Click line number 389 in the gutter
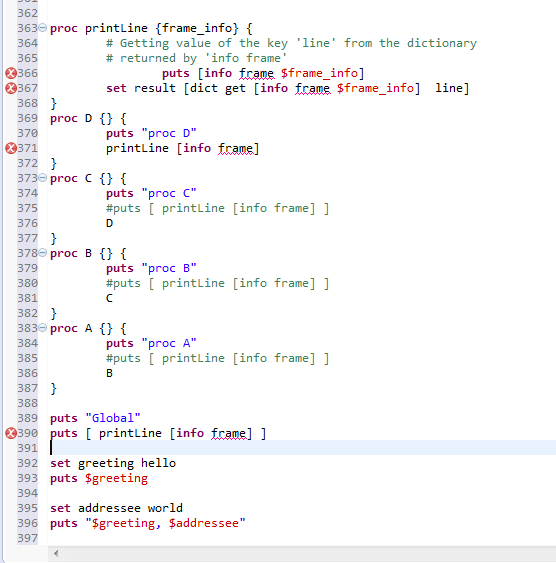 [x=28, y=418]
